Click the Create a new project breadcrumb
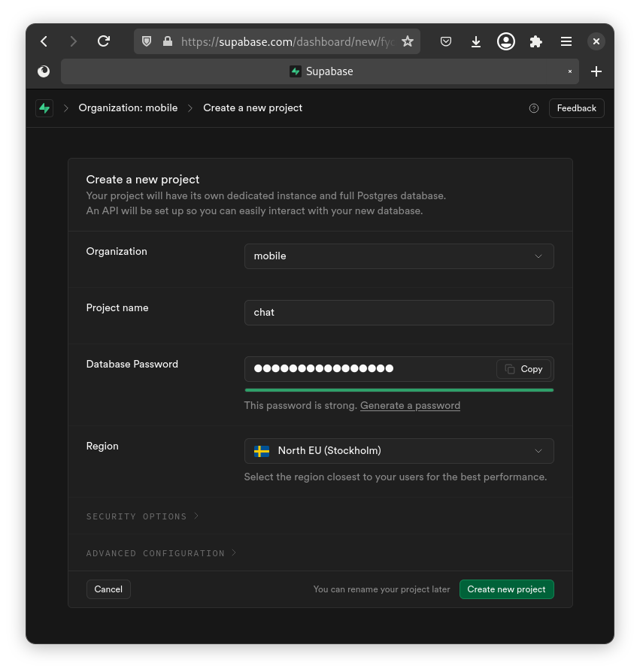The height and width of the screenshot is (672, 640). click(253, 108)
